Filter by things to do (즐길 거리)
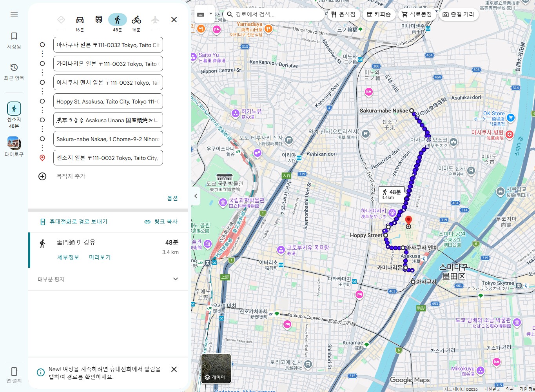This screenshot has width=535, height=392. 459,15
